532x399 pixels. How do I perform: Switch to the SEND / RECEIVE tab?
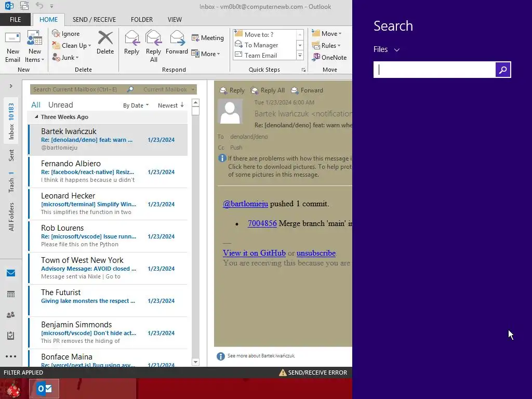coord(95,20)
